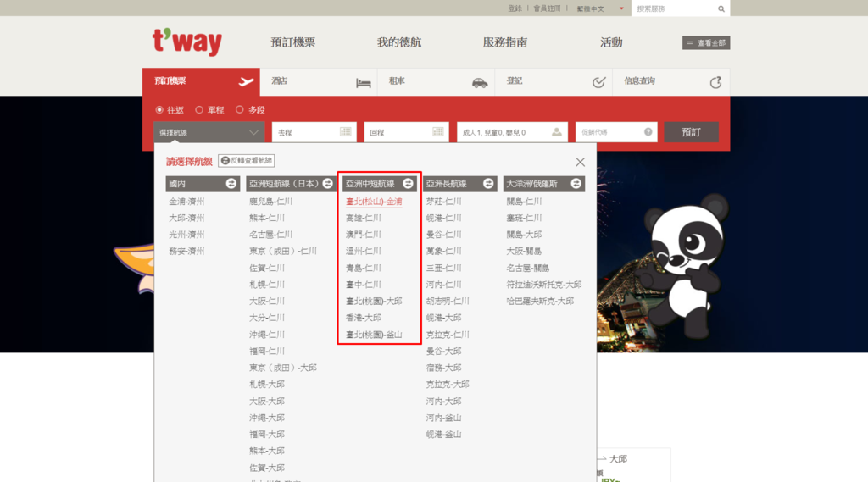Image resolution: width=868 pixels, height=482 pixels.
Task: Select route 光州-濟州
Action: 186,235
